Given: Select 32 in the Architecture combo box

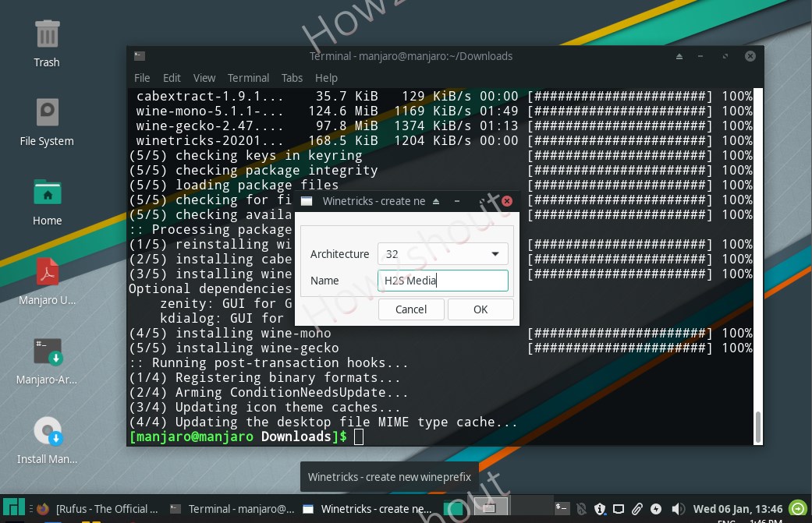Looking at the screenshot, I should pyautogui.click(x=442, y=253).
